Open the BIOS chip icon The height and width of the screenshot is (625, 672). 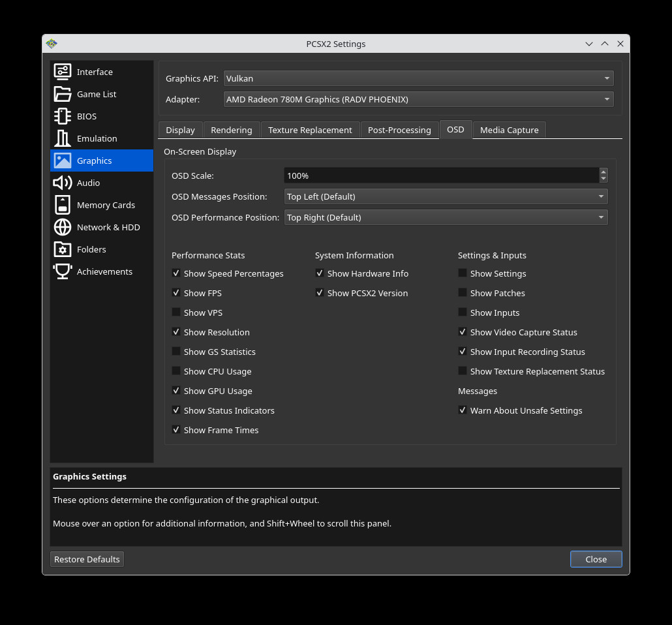(x=63, y=116)
